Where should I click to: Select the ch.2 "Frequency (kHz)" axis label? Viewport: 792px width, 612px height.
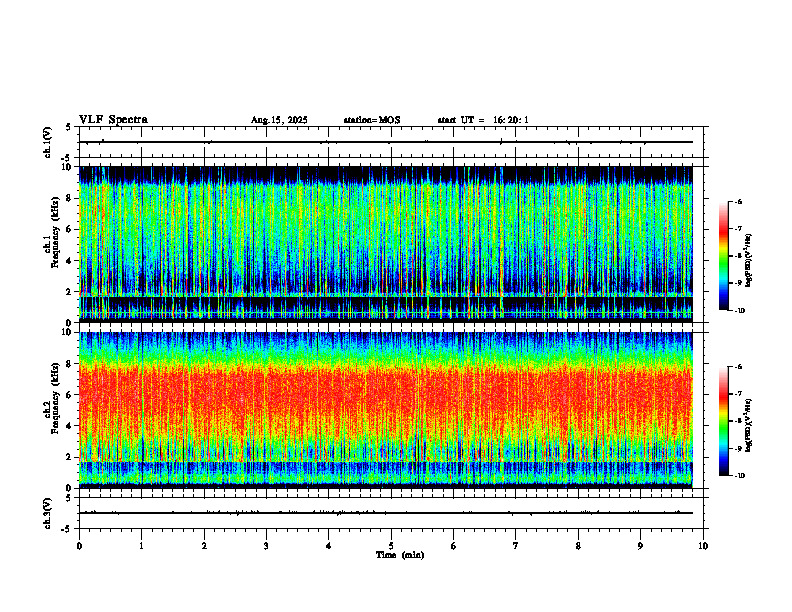point(55,398)
